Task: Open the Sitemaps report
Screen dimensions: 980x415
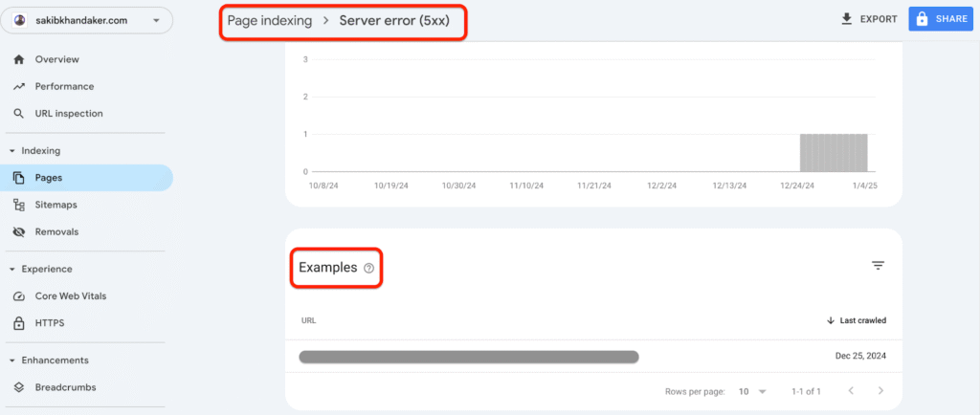Action: 56,205
